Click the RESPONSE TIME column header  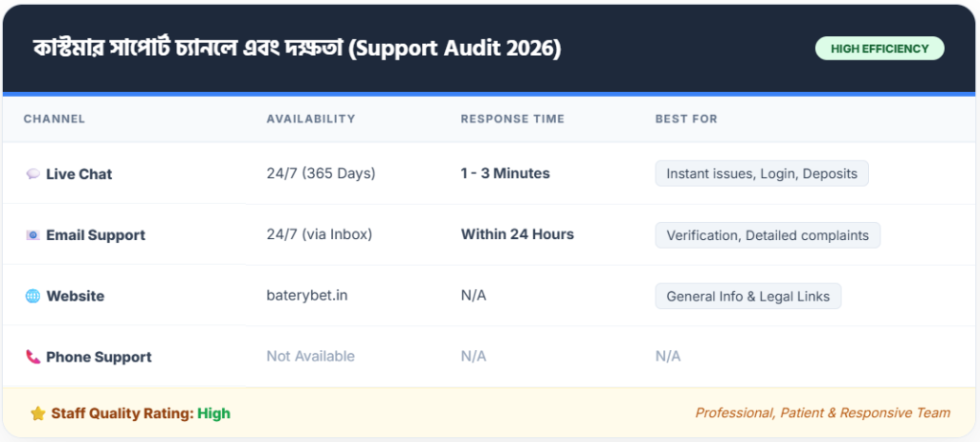pyautogui.click(x=512, y=120)
